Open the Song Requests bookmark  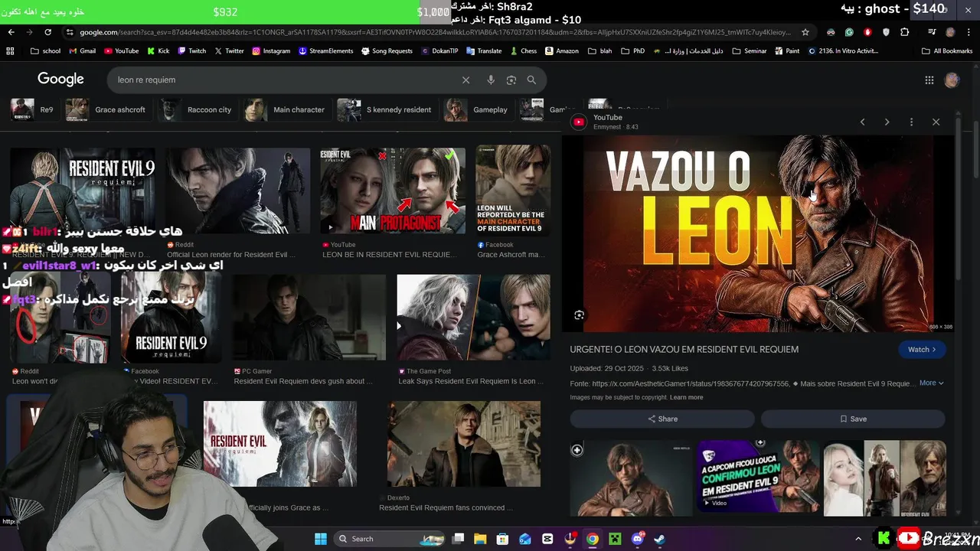pos(387,51)
